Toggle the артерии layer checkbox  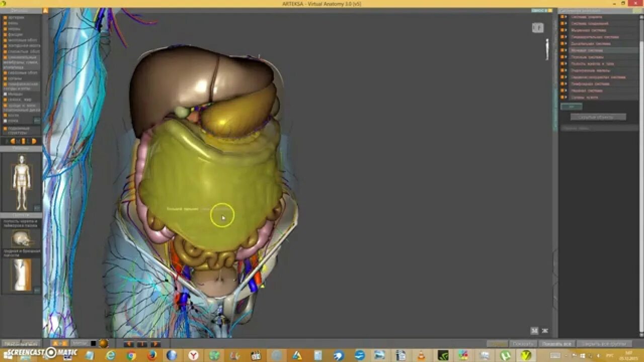pyautogui.click(x=5, y=18)
